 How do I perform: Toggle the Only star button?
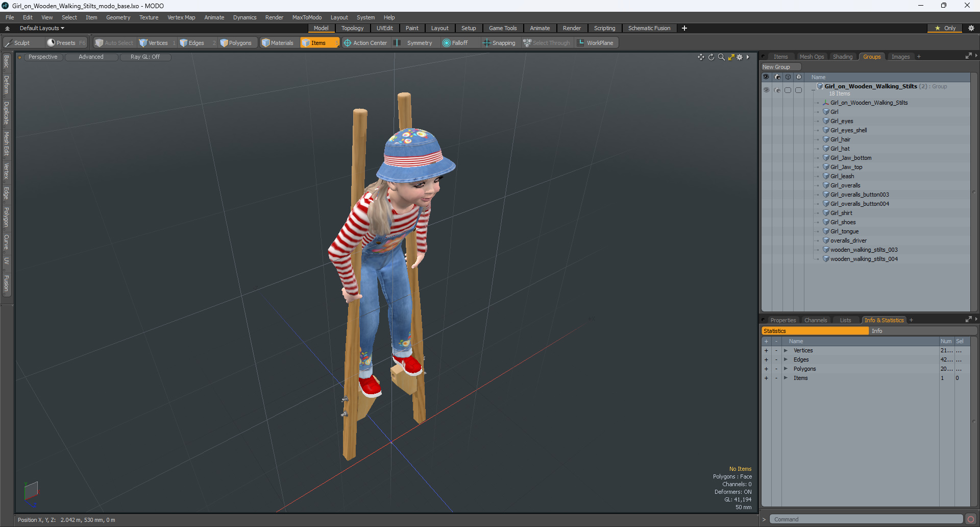coord(945,28)
